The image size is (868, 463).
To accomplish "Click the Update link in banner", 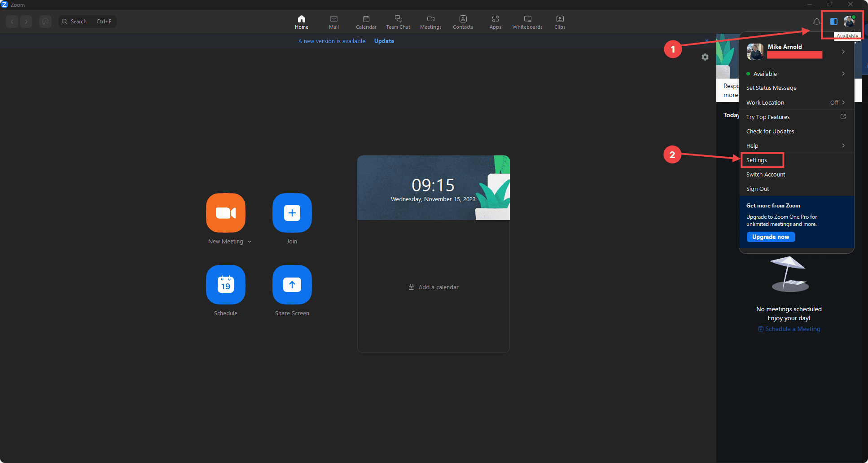I will pos(384,41).
